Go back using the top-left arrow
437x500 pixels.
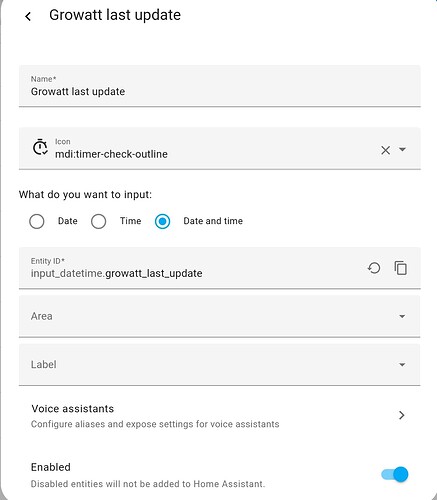click(x=28, y=16)
